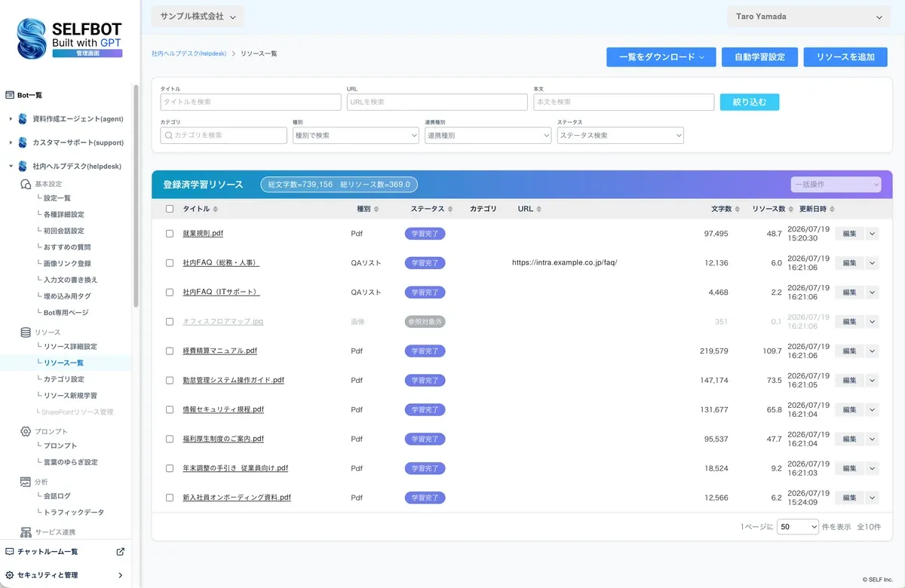Open the サンプル株式会社 company dropdown
This screenshot has height=588, width=905.
198,17
